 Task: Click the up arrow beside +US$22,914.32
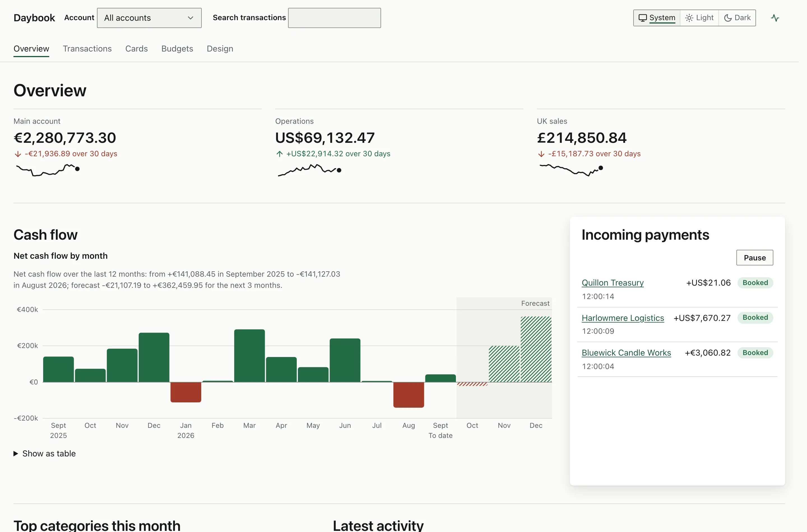tap(279, 154)
